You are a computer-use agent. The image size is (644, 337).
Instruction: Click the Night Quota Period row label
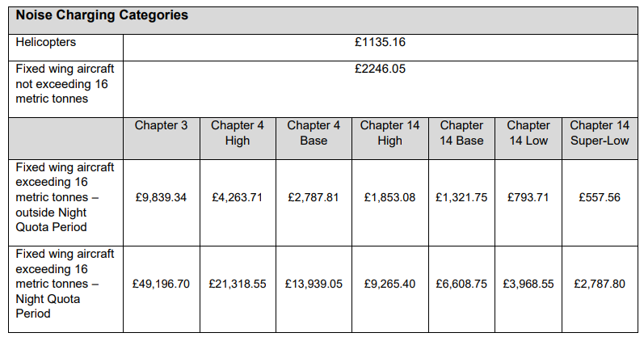[x=65, y=284]
